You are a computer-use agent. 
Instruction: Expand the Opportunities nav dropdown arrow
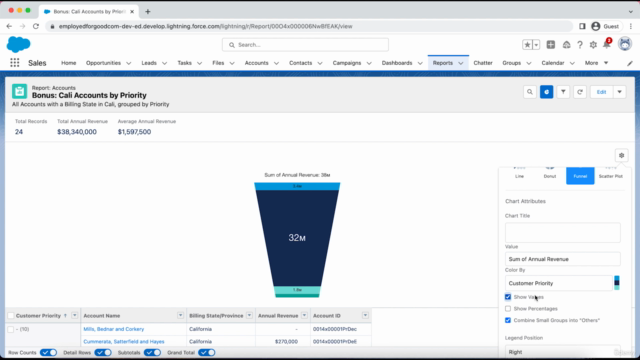click(129, 63)
